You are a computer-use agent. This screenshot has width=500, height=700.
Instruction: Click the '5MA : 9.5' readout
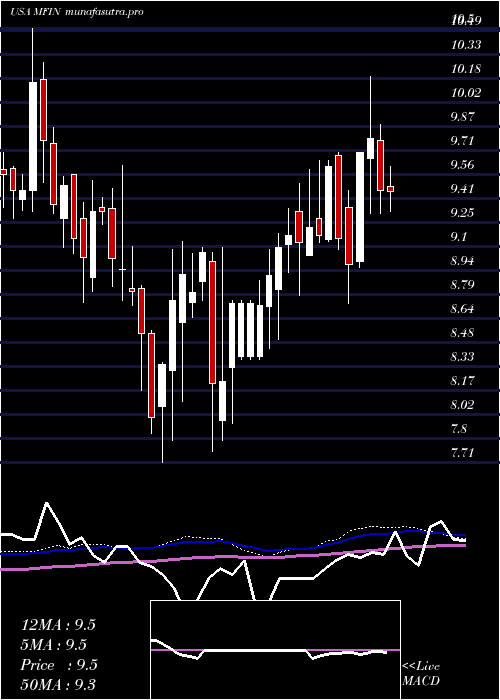tap(54, 645)
